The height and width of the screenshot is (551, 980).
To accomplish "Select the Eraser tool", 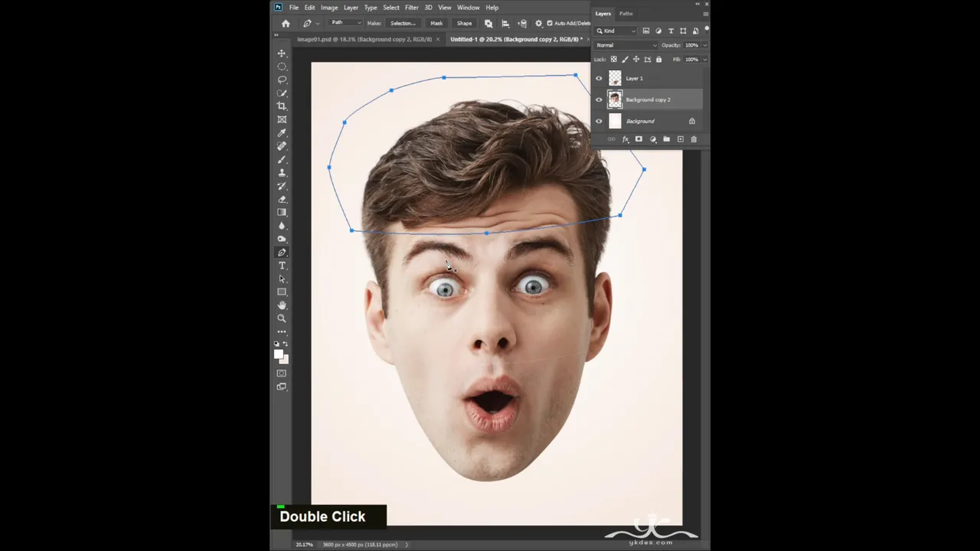I will tap(282, 199).
